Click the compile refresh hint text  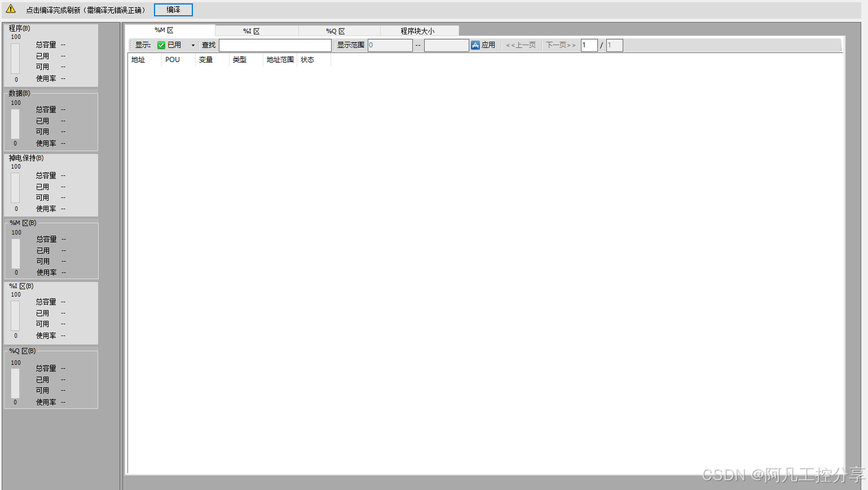pyautogui.click(x=87, y=10)
